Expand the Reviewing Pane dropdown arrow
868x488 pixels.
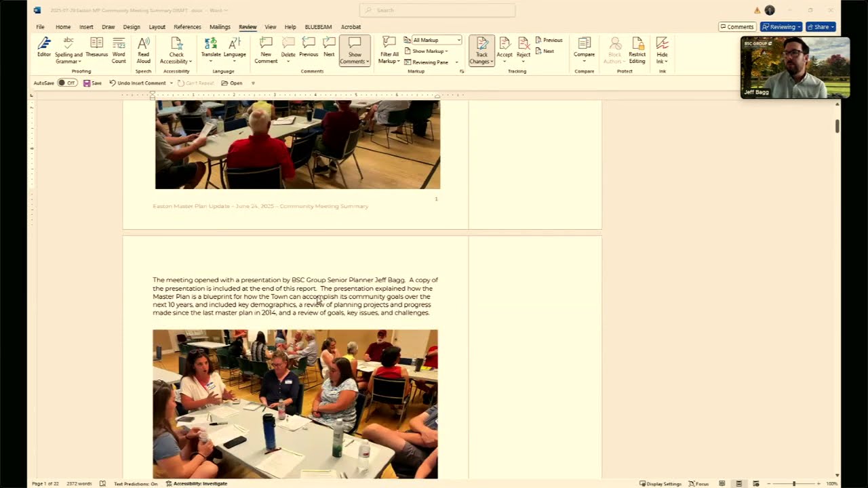[x=456, y=62]
